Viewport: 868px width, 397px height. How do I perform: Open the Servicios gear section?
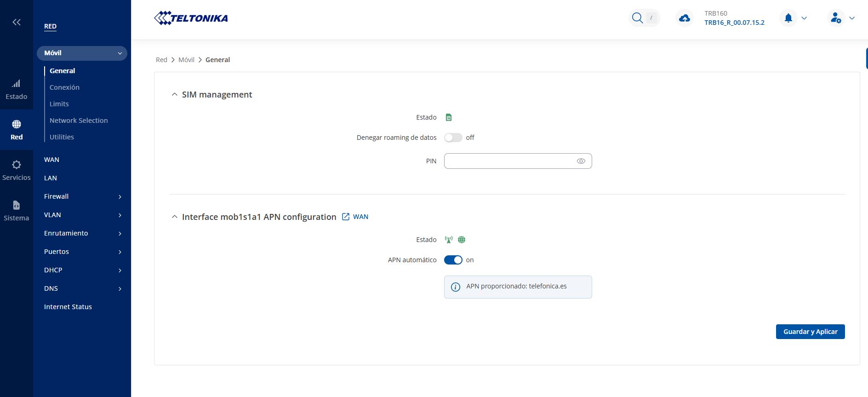coord(17,170)
